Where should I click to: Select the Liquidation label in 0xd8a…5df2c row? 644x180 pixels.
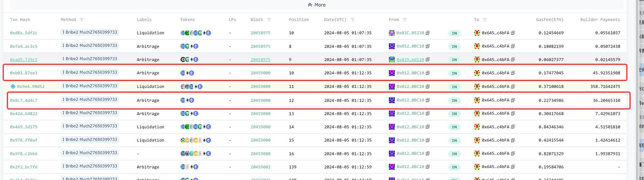(x=150, y=33)
